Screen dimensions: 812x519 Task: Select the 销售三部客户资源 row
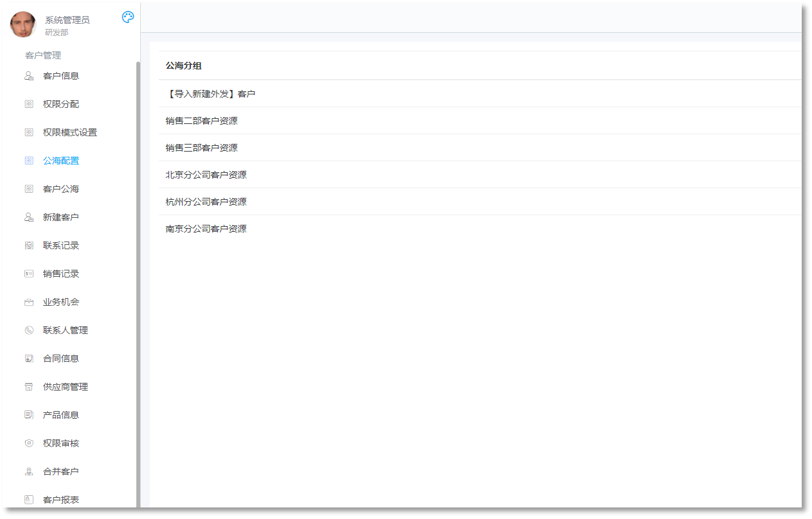click(x=480, y=148)
